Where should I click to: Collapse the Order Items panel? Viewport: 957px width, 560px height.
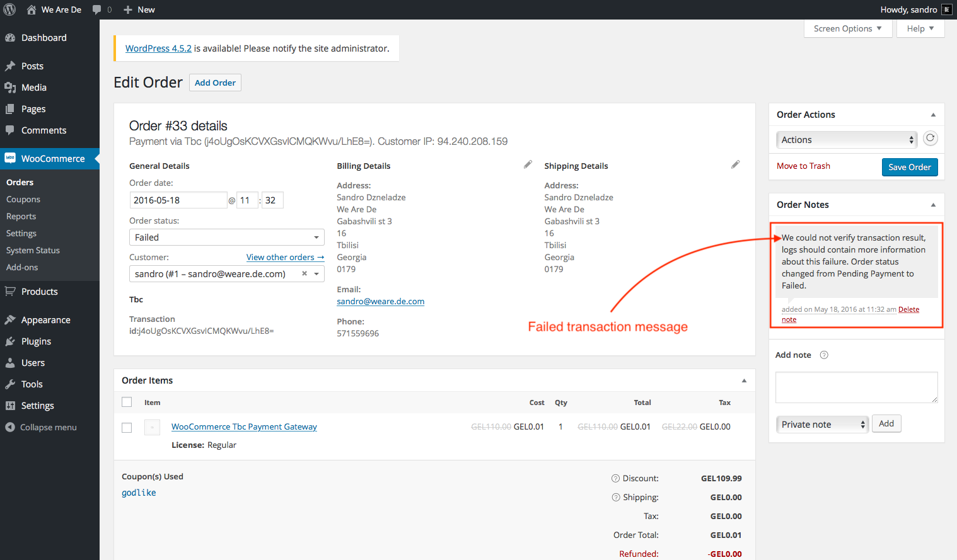[x=744, y=380]
